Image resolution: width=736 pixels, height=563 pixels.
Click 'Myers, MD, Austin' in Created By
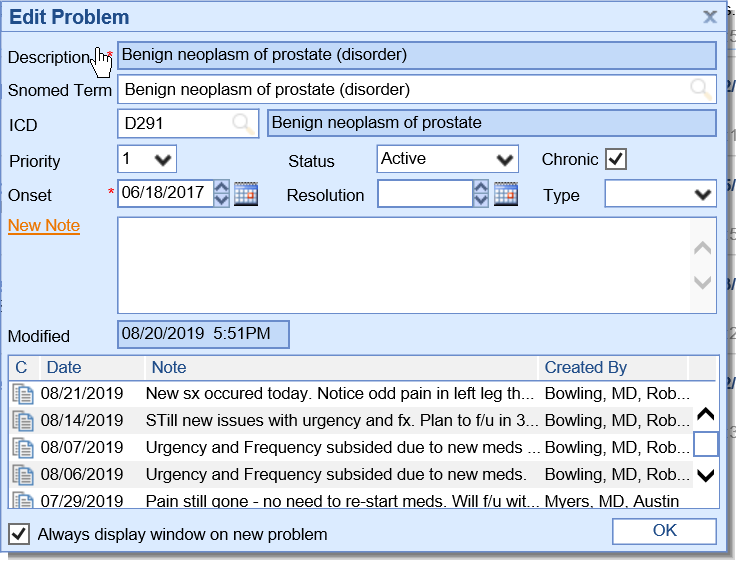[612, 501]
